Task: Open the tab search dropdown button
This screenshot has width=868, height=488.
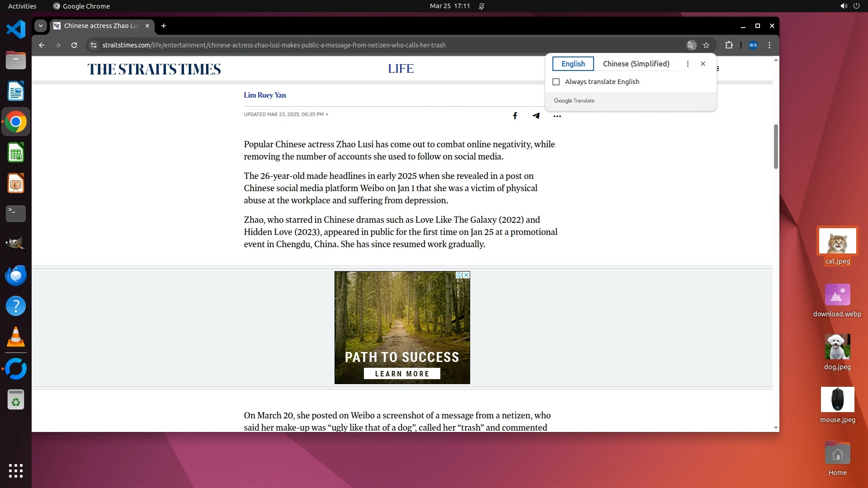Action: [41, 26]
